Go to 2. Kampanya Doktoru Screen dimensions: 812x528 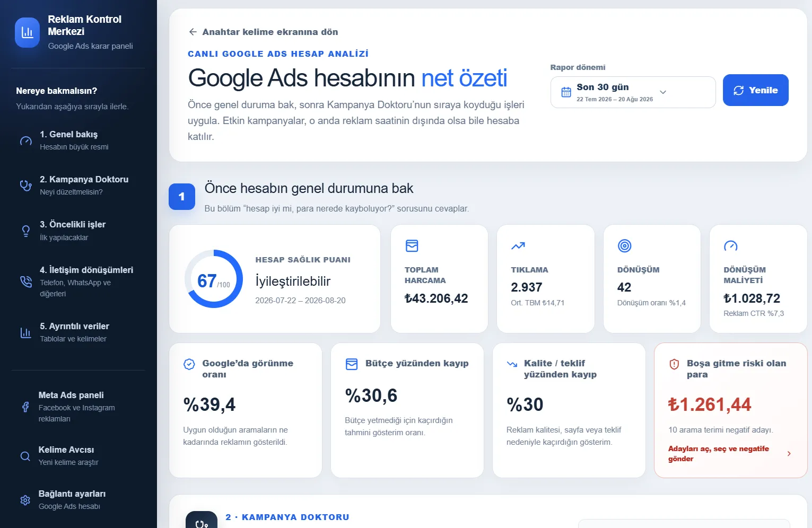coord(78,186)
